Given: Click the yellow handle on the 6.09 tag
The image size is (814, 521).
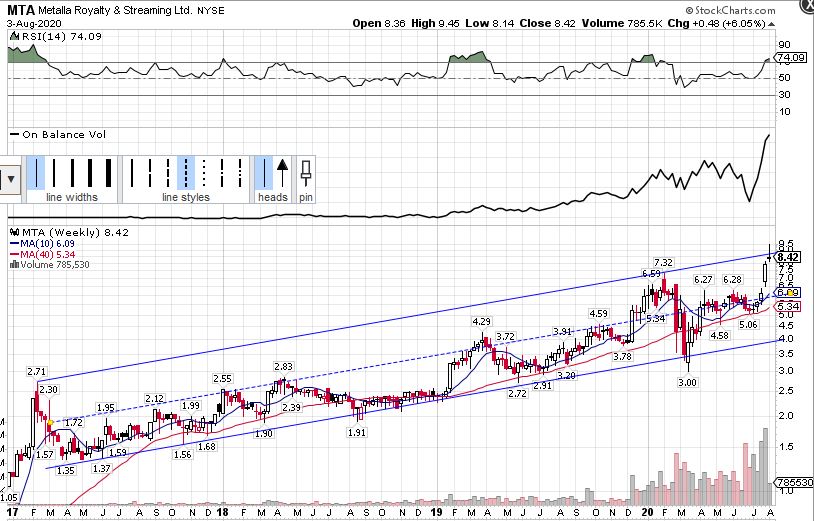Looking at the screenshot, I should [790, 293].
